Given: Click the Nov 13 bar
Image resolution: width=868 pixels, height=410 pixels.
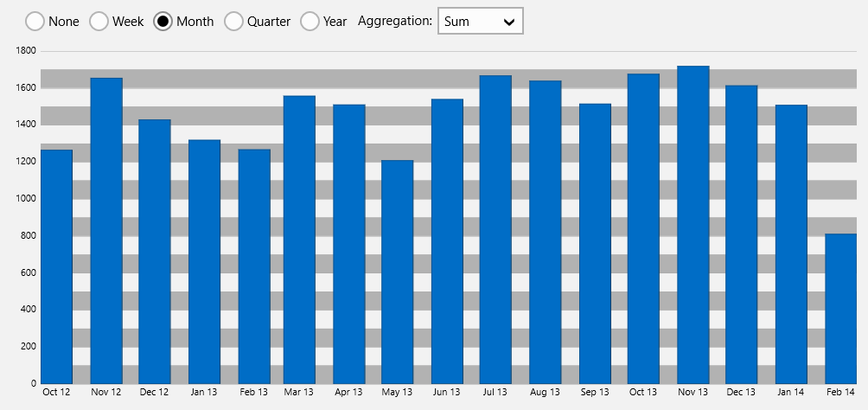Looking at the screenshot, I should pos(693,224).
